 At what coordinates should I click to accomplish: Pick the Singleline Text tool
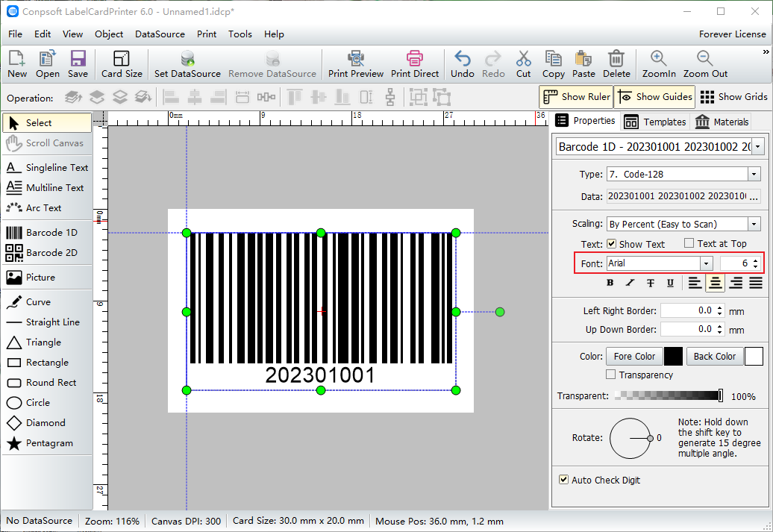47,168
